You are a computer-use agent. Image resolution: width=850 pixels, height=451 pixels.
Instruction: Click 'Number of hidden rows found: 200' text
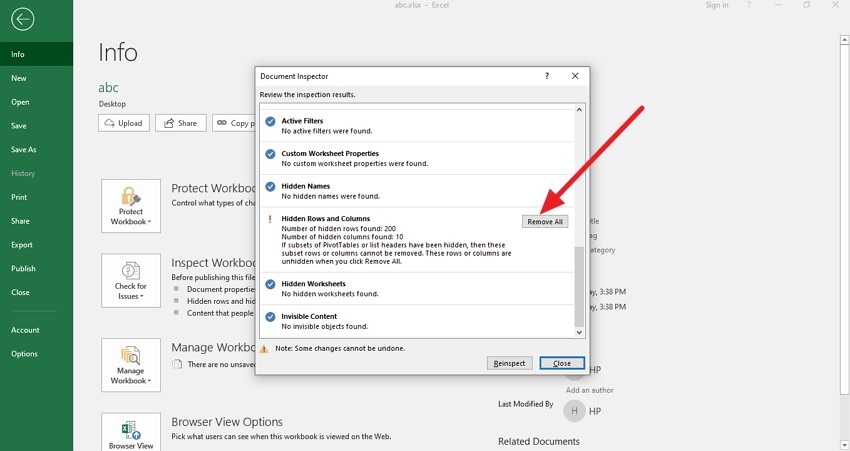338,229
